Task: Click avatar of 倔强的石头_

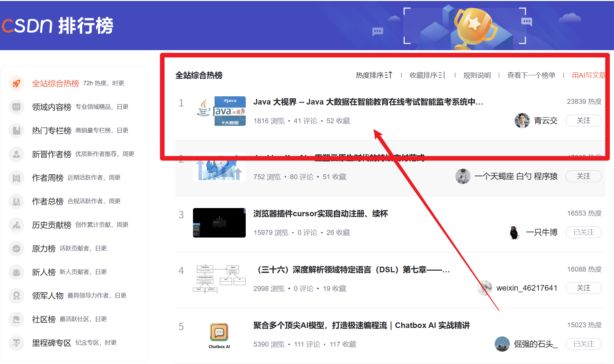Action: click(x=502, y=344)
